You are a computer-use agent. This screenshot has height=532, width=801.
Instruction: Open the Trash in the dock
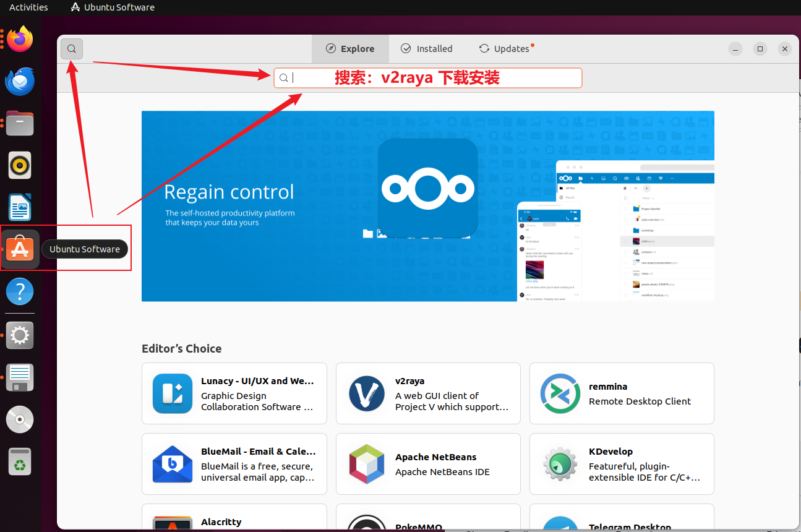pyautogui.click(x=20, y=461)
